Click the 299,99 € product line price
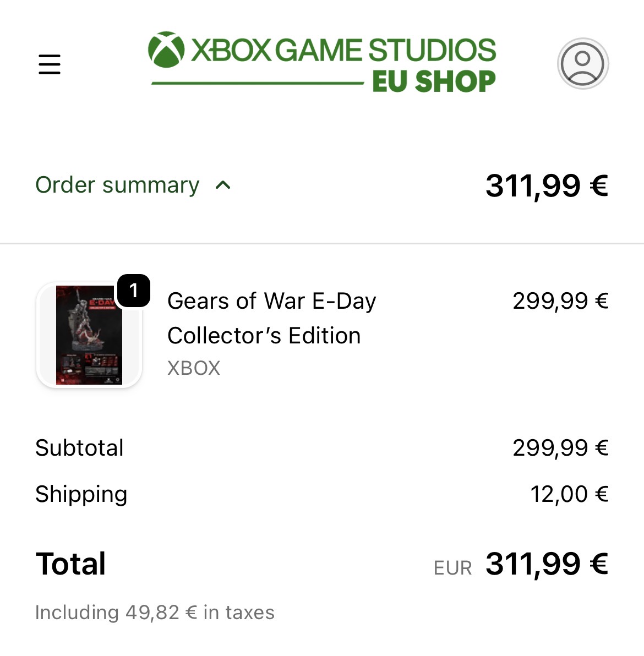 560,301
